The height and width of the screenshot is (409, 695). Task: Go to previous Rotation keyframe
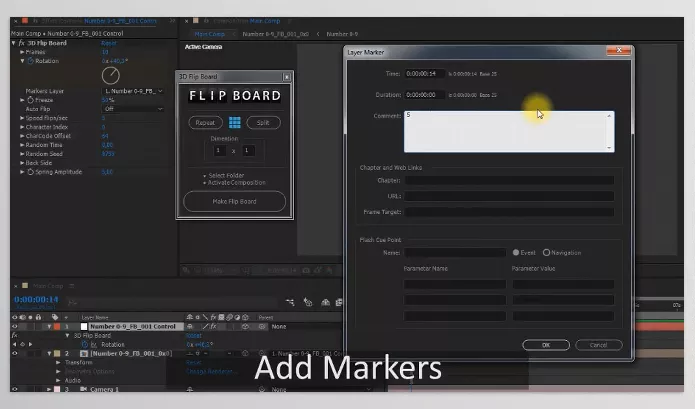tap(15, 344)
